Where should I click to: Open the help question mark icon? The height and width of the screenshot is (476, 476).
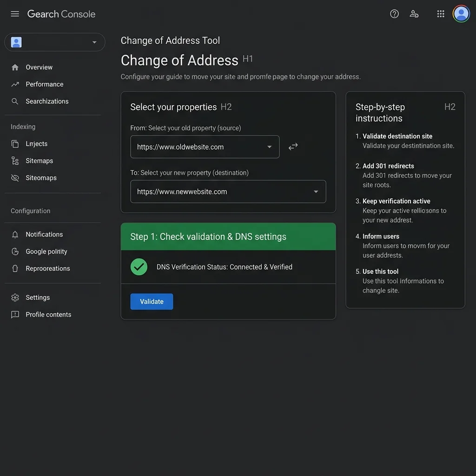coord(394,14)
